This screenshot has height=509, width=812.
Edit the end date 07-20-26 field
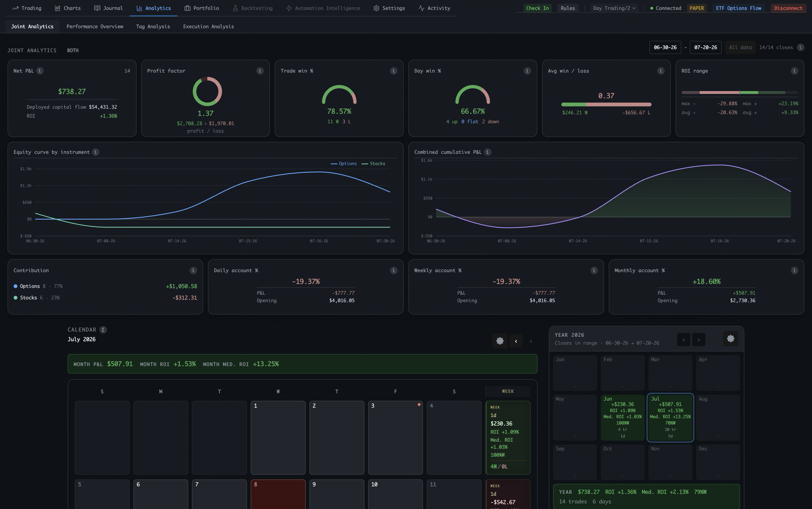[x=706, y=47]
